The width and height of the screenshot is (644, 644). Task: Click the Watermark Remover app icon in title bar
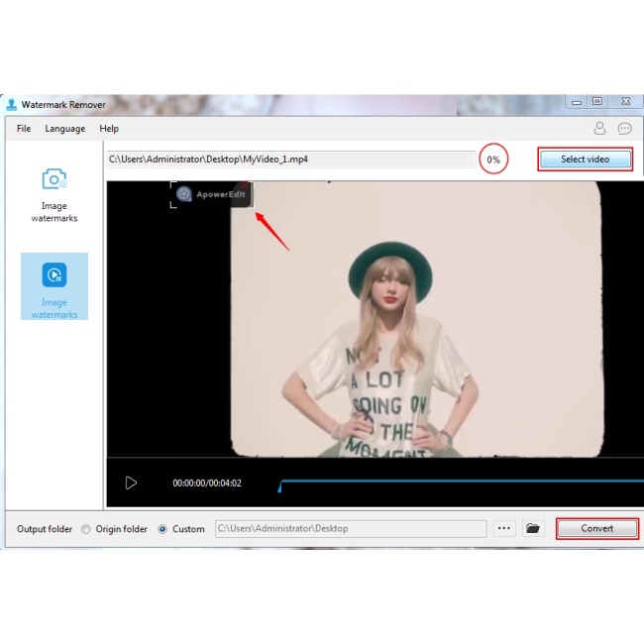pos(11,104)
